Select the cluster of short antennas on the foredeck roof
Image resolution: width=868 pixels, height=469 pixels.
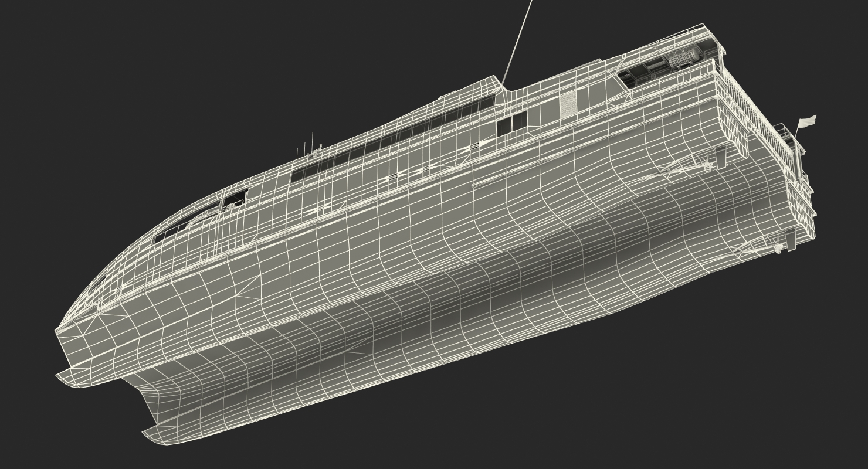[x=308, y=147]
